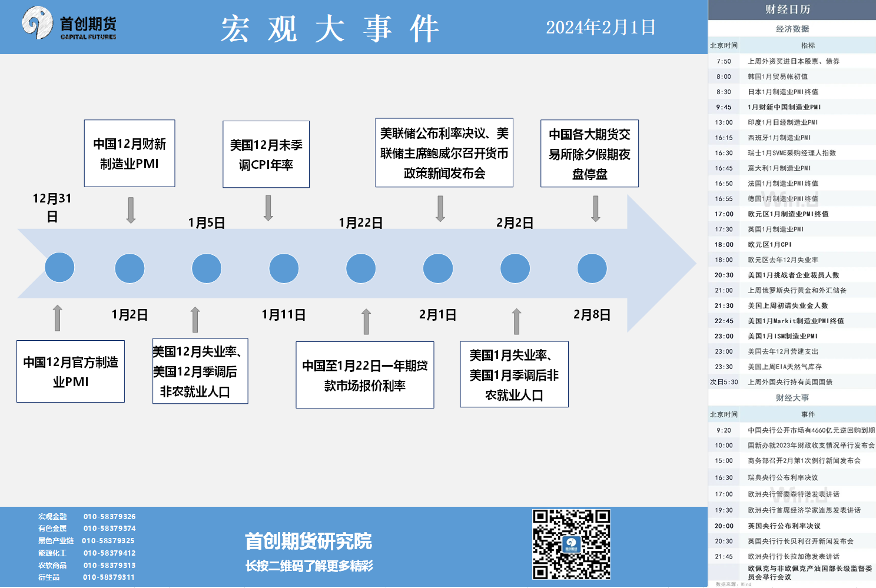Open the QR code image
This screenshot has height=588, width=876.
[571, 544]
